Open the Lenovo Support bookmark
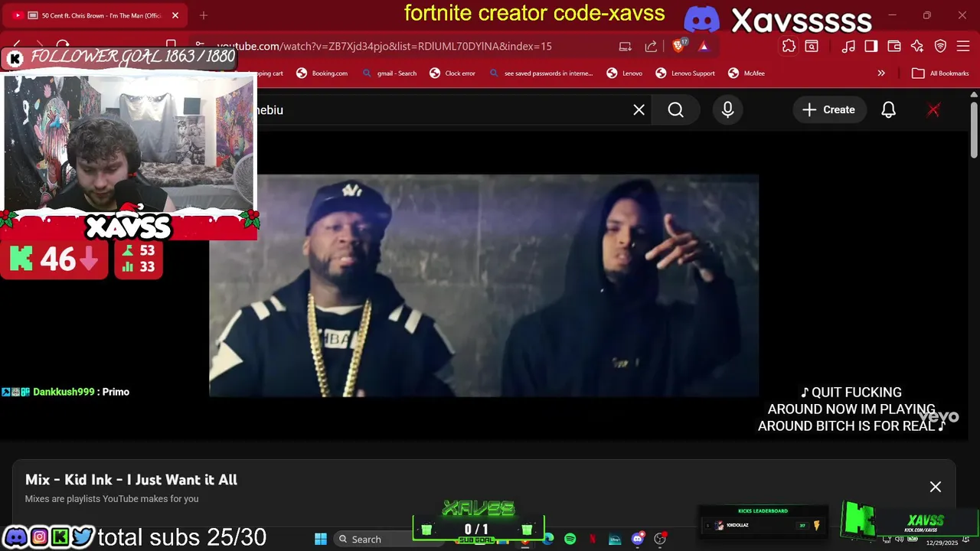The width and height of the screenshot is (980, 551). click(x=685, y=73)
